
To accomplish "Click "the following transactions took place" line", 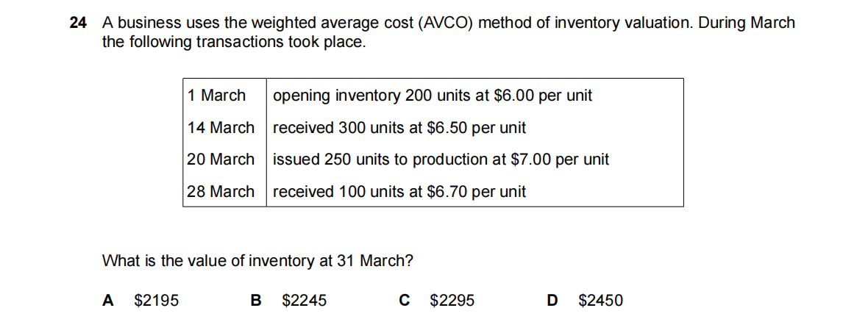I will pos(233,42).
